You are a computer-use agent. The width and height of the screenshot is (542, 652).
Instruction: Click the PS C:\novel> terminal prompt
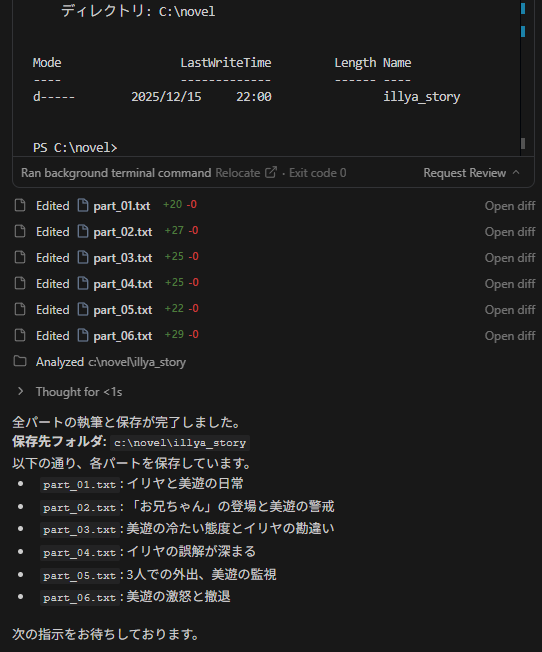tap(75, 148)
